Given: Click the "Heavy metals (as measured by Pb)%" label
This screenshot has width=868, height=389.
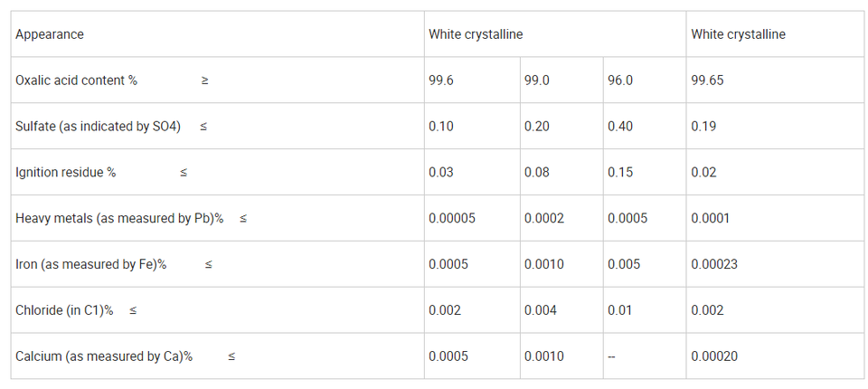Looking at the screenshot, I should (x=119, y=219).
